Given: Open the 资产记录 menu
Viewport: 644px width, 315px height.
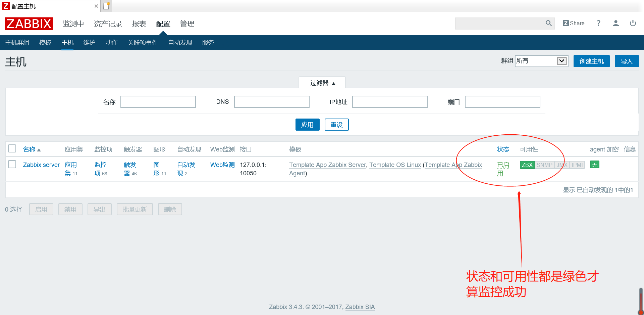Looking at the screenshot, I should [x=108, y=24].
